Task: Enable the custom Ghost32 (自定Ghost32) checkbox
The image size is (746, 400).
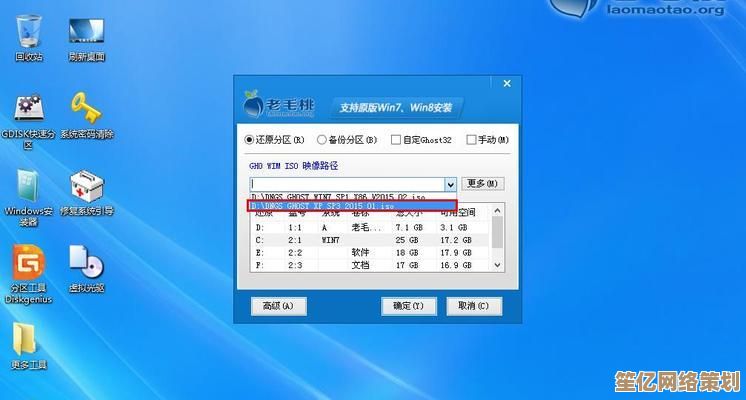Action: 395,140
